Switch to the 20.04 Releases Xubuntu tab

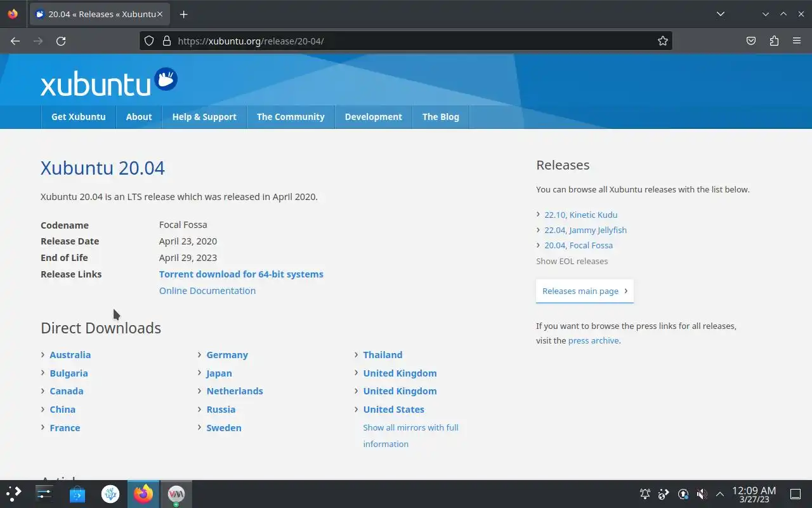98,14
